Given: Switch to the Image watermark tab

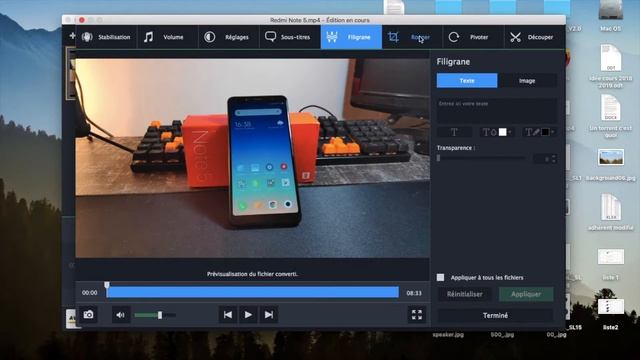Looking at the screenshot, I should click(x=527, y=81).
